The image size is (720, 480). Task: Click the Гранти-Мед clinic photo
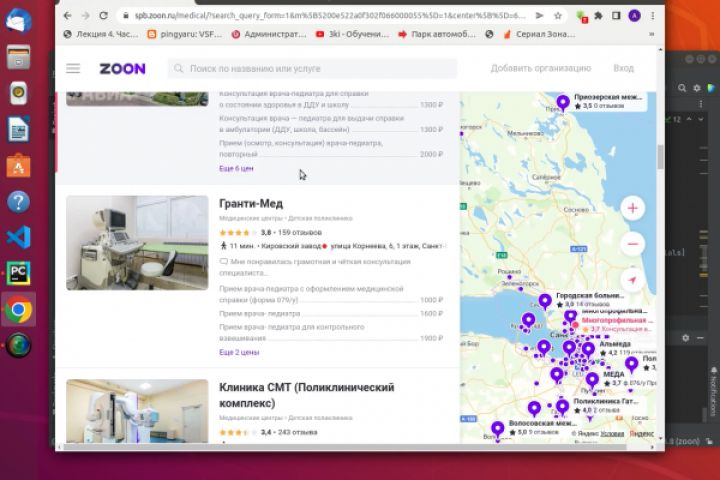click(x=137, y=243)
